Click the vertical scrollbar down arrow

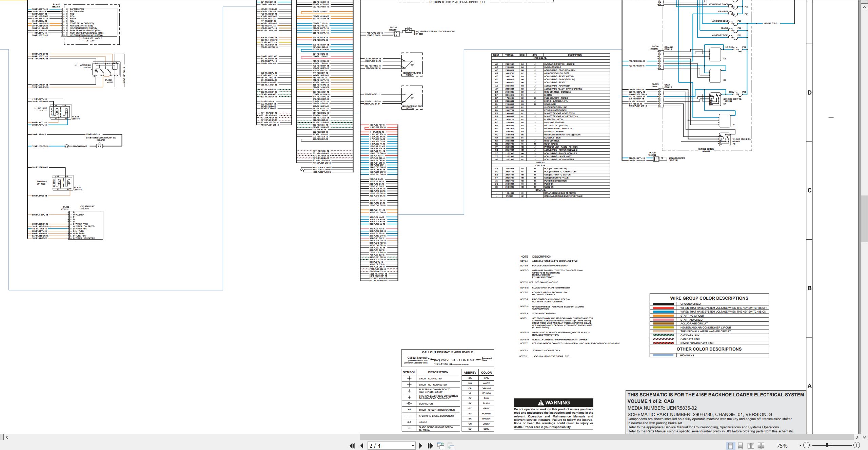(864, 437)
